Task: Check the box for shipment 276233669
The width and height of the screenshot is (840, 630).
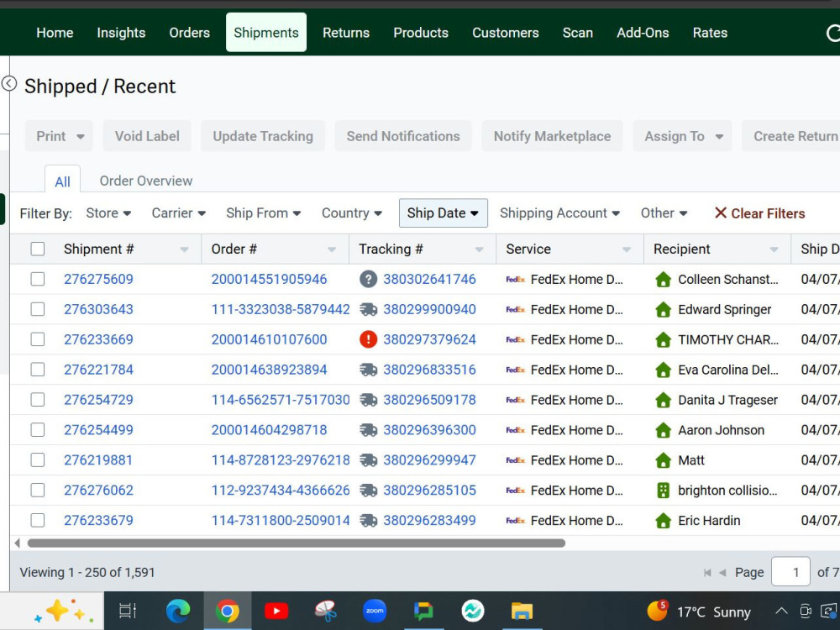Action: (x=38, y=339)
